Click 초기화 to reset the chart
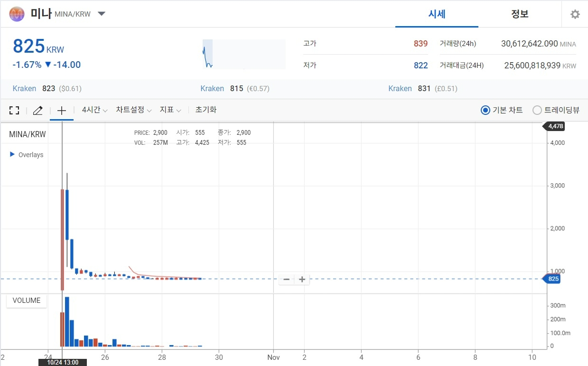This screenshot has width=588, height=366. point(206,110)
